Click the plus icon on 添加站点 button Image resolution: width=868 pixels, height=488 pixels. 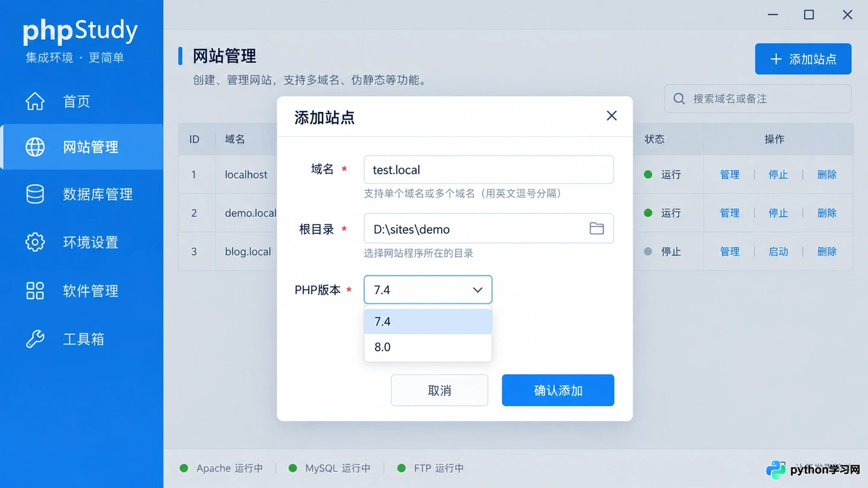point(776,59)
